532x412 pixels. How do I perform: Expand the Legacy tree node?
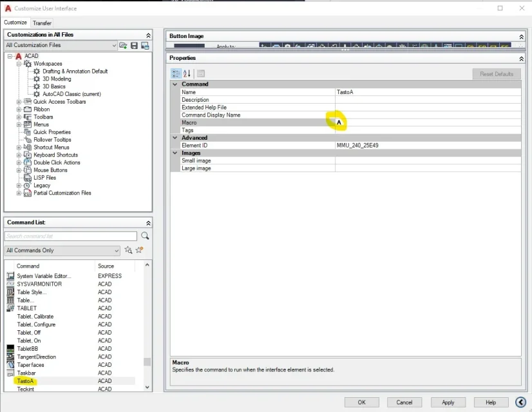click(19, 185)
